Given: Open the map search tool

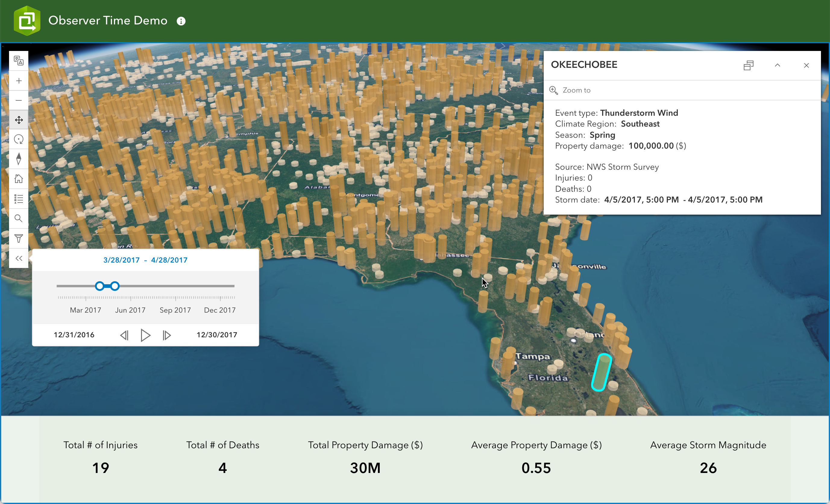Looking at the screenshot, I should click(18, 218).
